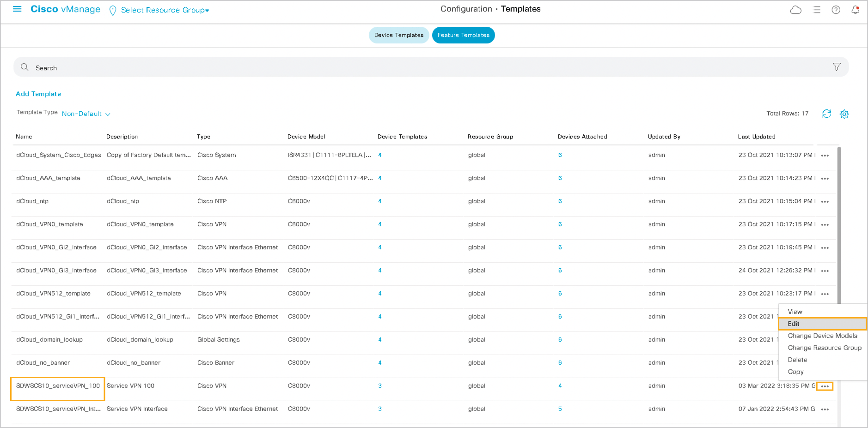The width and height of the screenshot is (868, 428).
Task: Sort by the Resource Group column header
Action: click(x=490, y=137)
